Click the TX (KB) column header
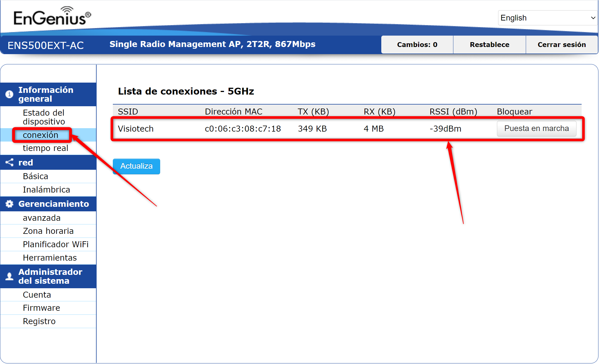 [313, 112]
